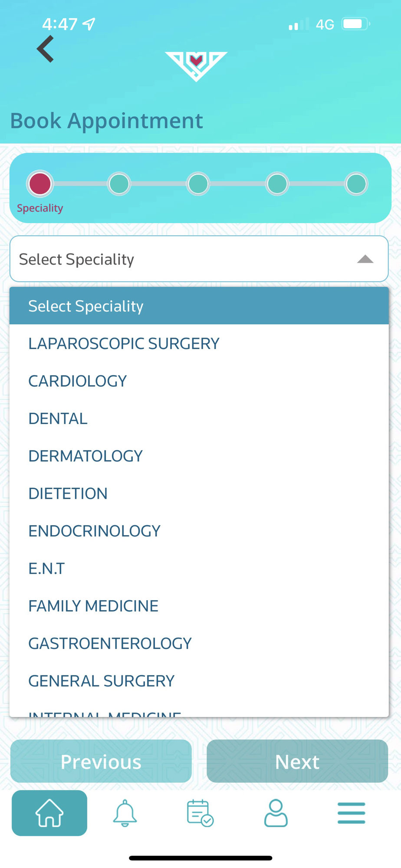Open the appointments calendar icon
The height and width of the screenshot is (868, 401).
pyautogui.click(x=200, y=813)
